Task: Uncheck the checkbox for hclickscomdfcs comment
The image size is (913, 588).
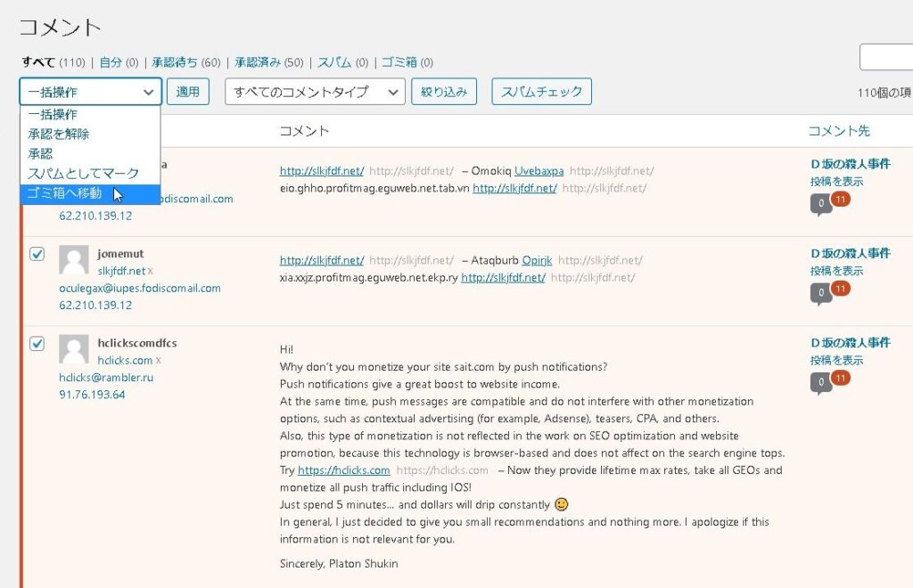Action: (x=37, y=343)
